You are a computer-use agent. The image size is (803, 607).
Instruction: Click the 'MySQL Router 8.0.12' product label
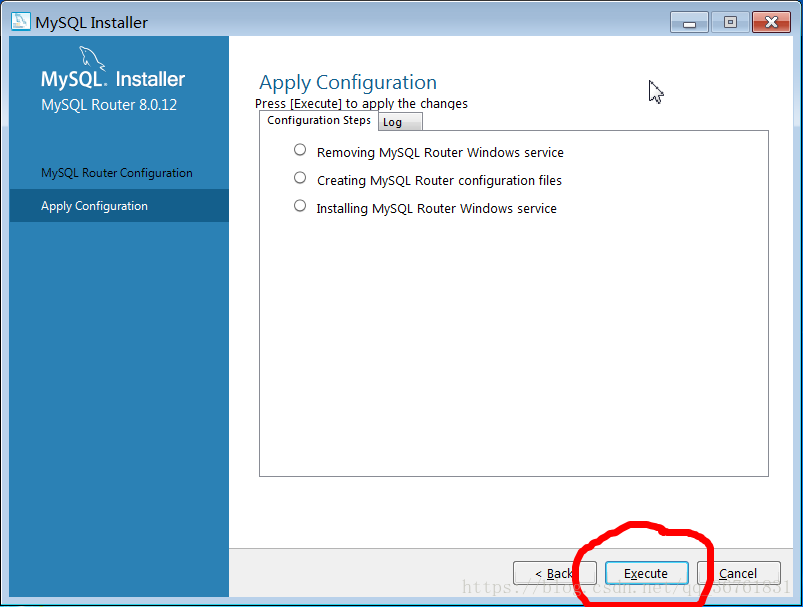coord(109,105)
